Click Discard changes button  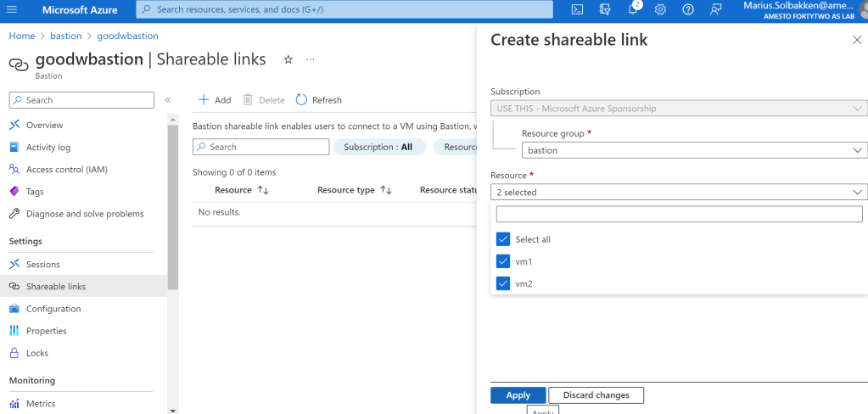[x=596, y=395]
